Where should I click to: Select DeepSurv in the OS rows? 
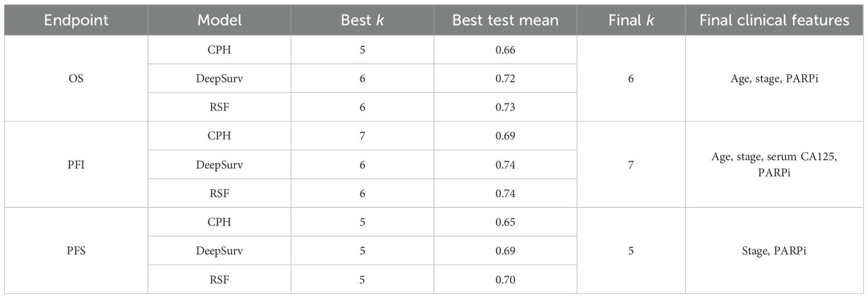(x=219, y=78)
